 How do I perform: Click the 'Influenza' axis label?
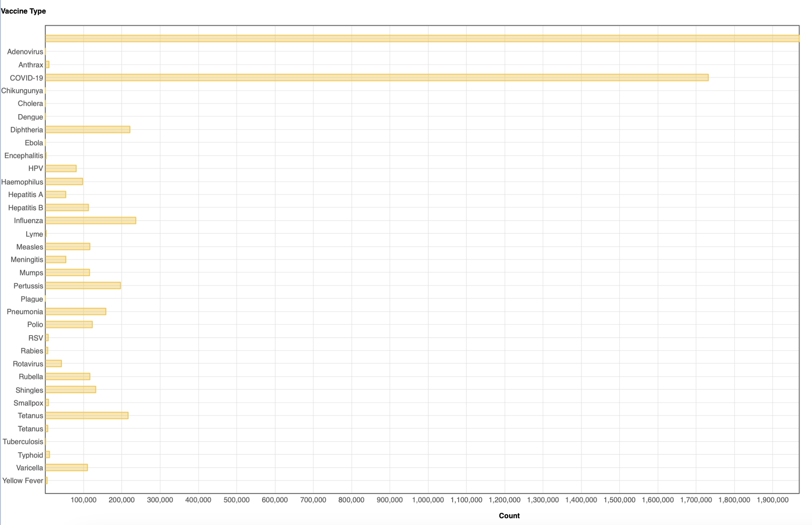point(28,221)
